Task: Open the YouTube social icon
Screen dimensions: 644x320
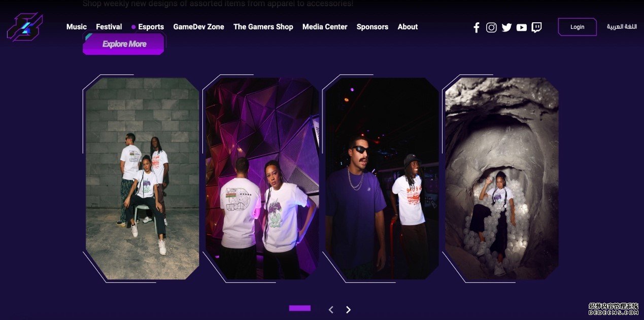Action: (x=522, y=27)
